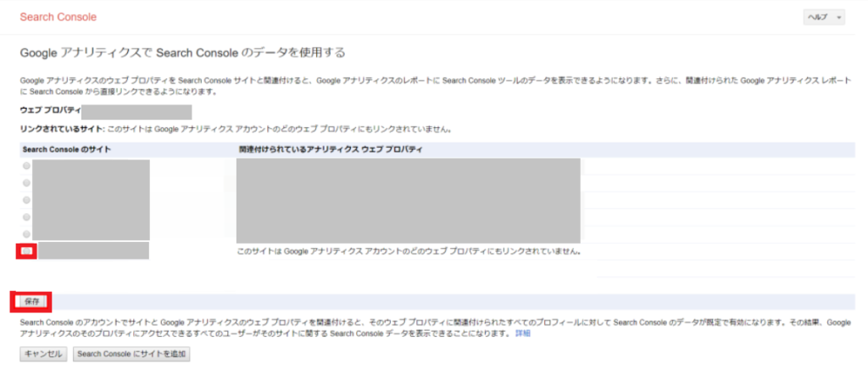Open the 詳細 link

(522, 334)
